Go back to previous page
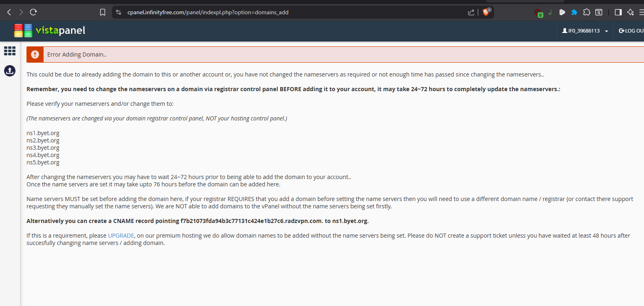 tap(9, 12)
